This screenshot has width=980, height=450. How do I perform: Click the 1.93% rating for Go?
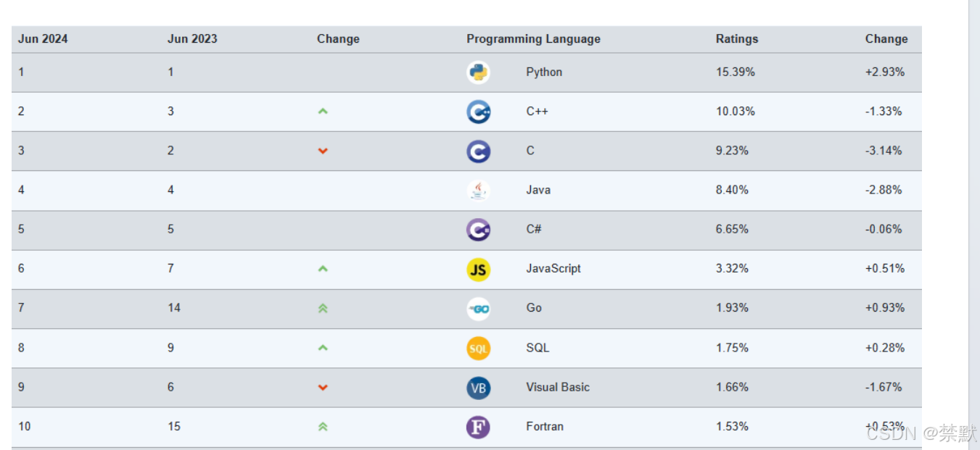[732, 308]
